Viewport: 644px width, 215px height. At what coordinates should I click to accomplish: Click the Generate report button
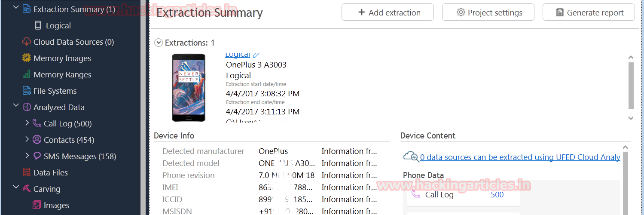589,12
